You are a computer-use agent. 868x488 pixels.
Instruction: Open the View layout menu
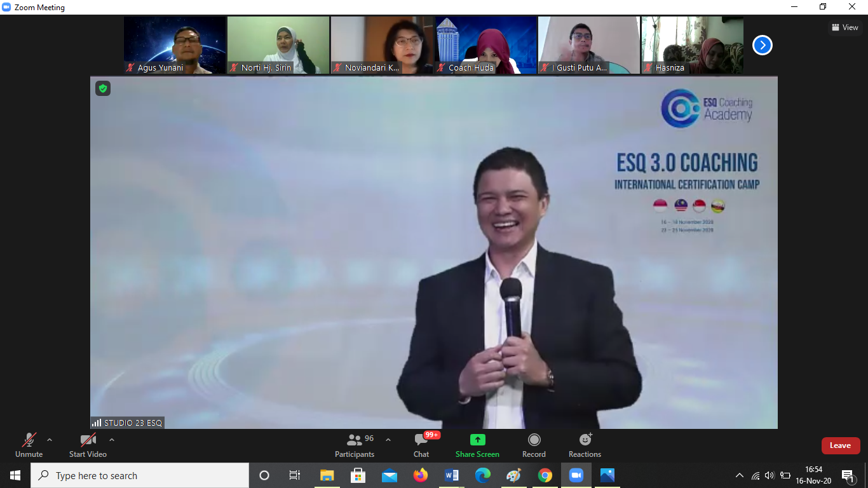click(844, 27)
